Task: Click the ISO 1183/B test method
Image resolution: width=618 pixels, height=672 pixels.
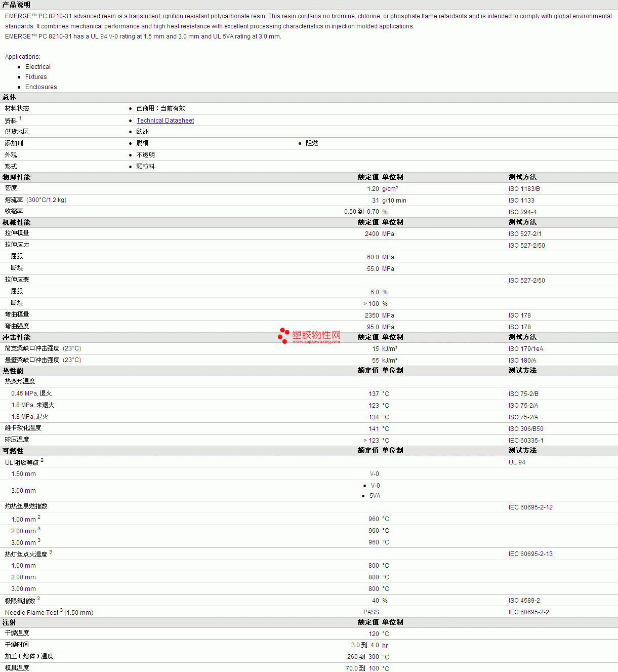Action: (524, 189)
